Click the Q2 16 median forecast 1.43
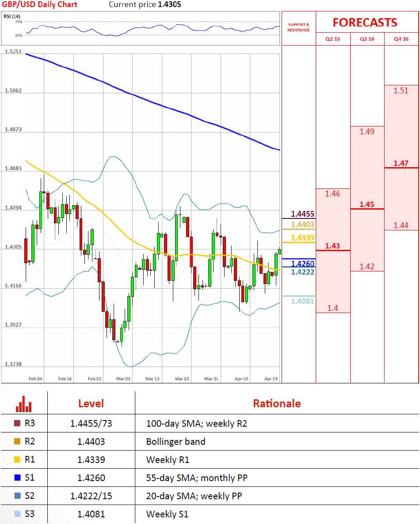 [333, 246]
